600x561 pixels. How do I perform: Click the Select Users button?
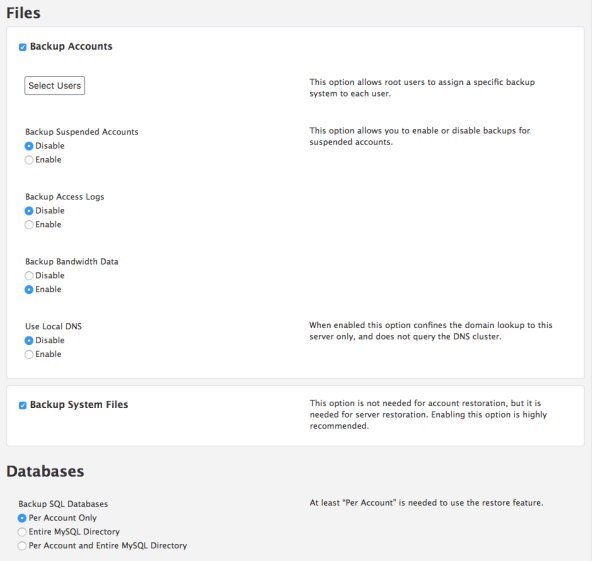click(x=55, y=86)
